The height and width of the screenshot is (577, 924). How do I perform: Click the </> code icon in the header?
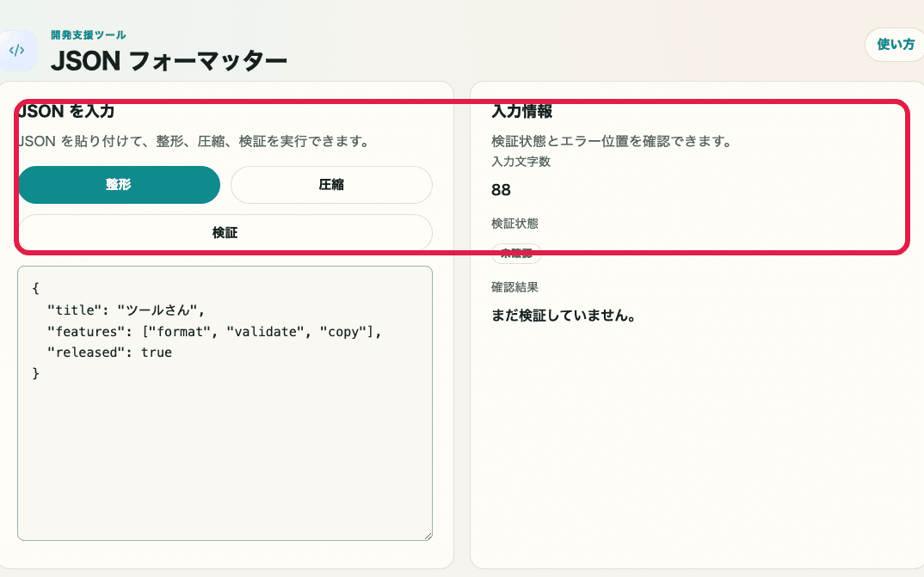(20, 50)
